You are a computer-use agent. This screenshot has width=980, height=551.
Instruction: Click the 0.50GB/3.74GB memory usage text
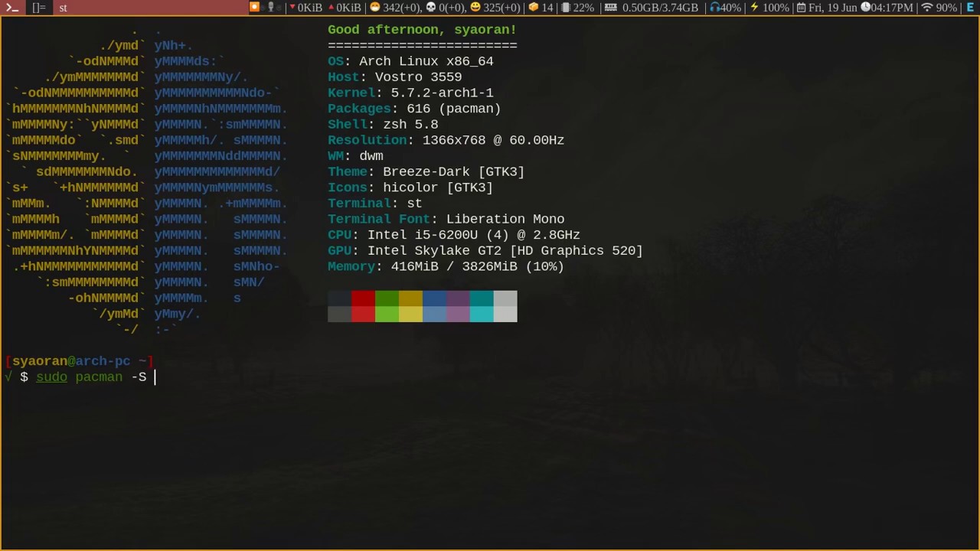point(660,8)
